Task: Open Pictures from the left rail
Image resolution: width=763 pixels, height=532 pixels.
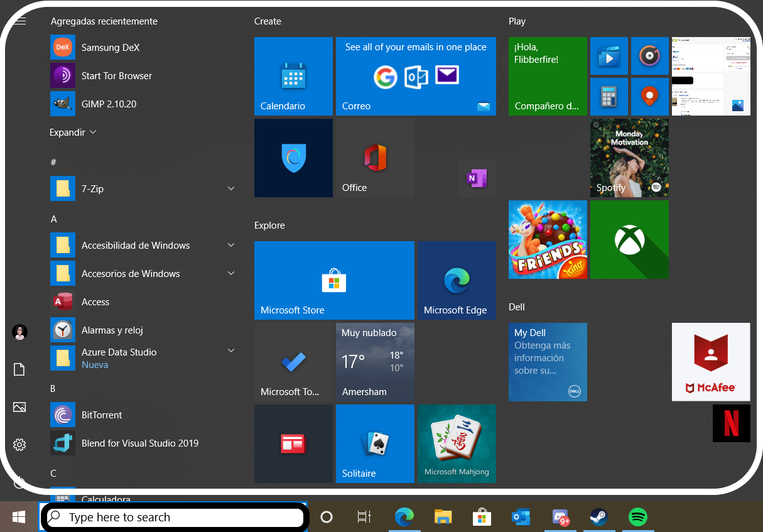Action: (x=19, y=407)
